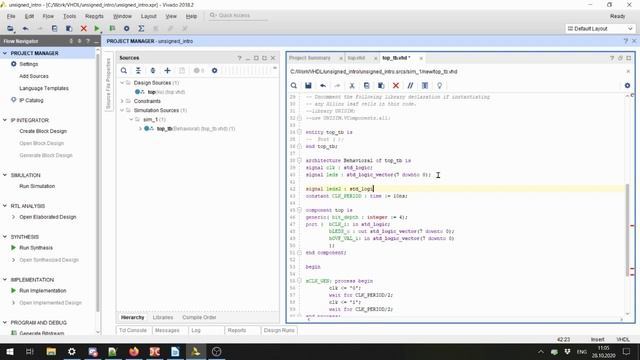Save file using editor save icon

[308, 86]
